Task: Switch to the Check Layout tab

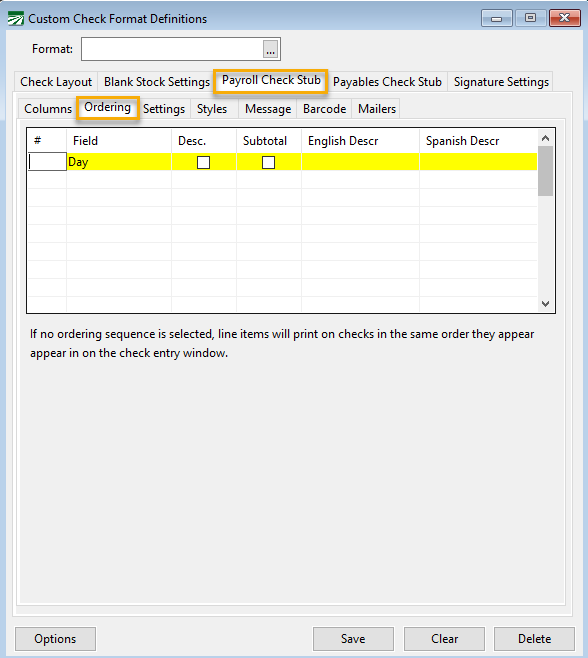Action: 56,82
